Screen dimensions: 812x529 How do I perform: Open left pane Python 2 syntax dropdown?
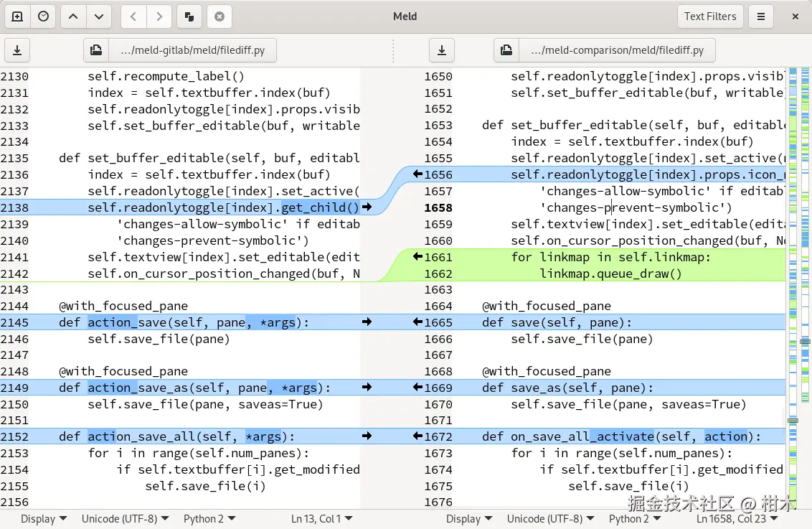pyautogui.click(x=209, y=519)
